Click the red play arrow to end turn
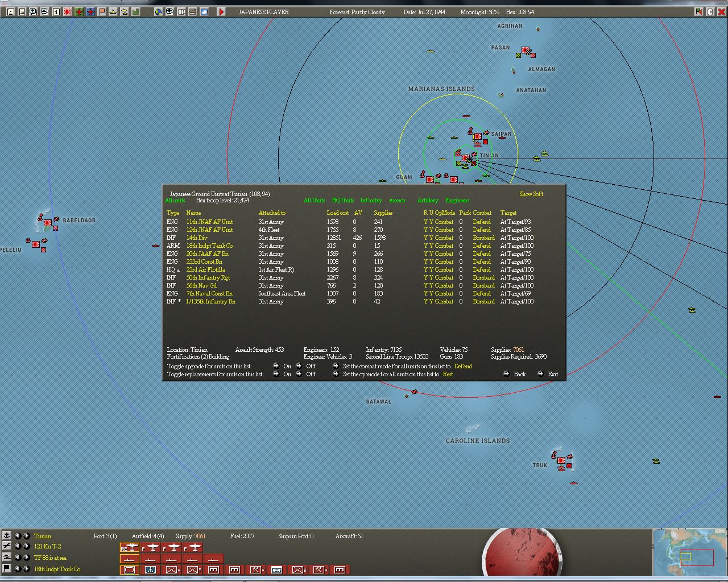This screenshot has height=582, width=728. click(221, 11)
